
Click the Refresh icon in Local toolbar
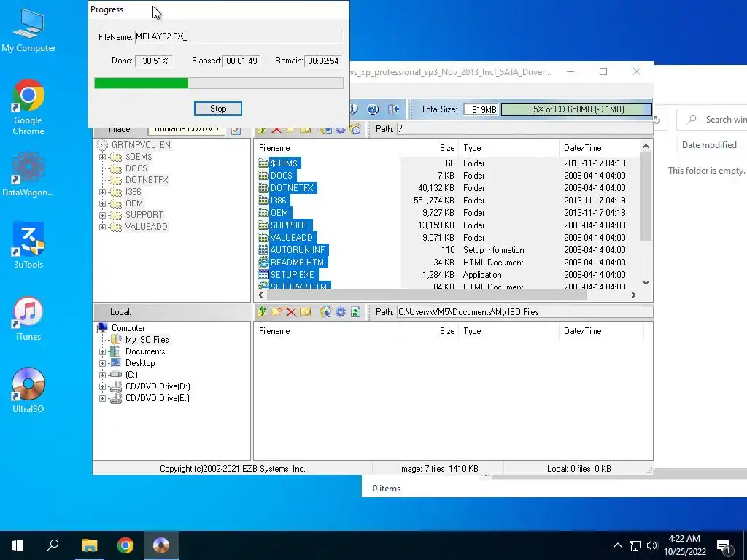point(355,312)
